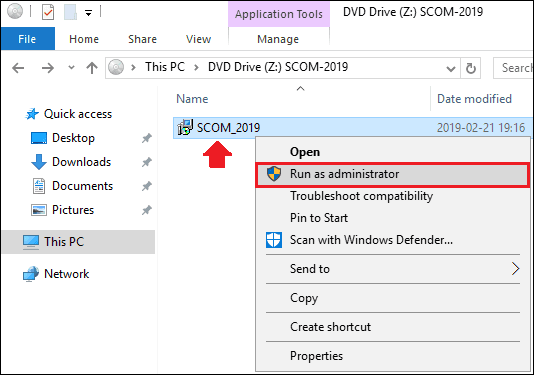The height and width of the screenshot is (375, 534).
Task: Click the Windows Defender shield icon in the menu
Action: click(274, 240)
